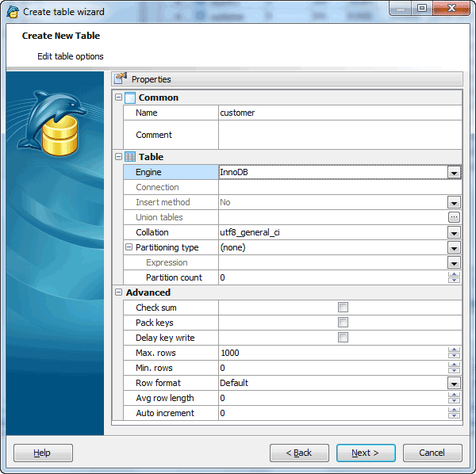The width and height of the screenshot is (476, 474).
Task: Adjust the Max. rows spinner arrows
Action: (454, 353)
